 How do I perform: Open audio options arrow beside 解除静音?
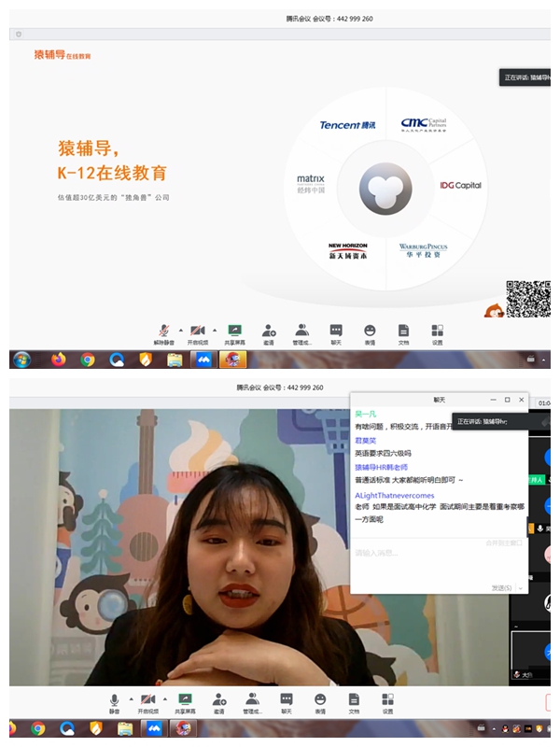[181, 330]
